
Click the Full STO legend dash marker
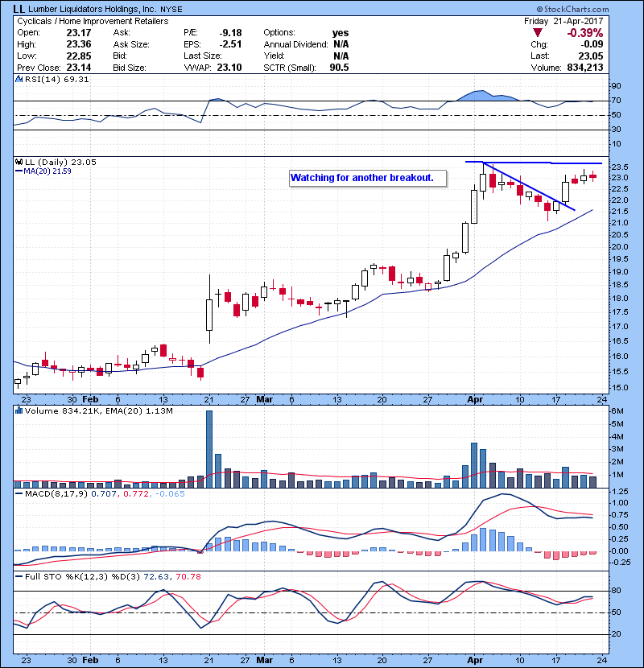pos(19,576)
